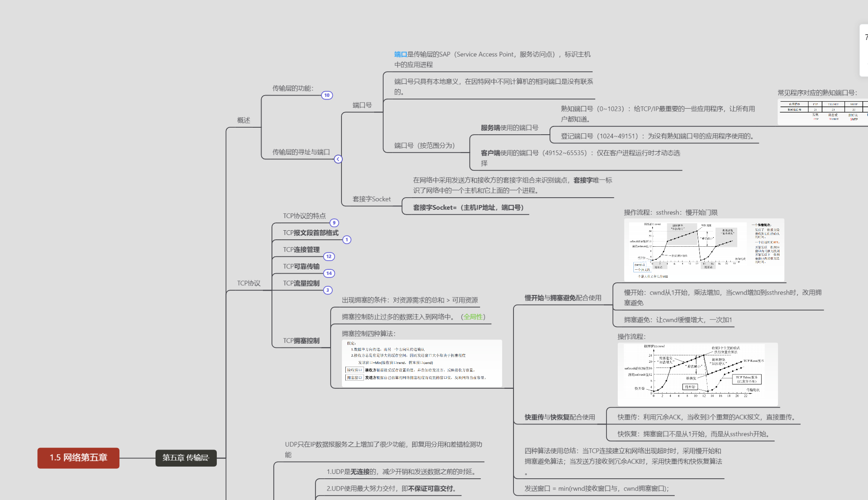This screenshot has width=868, height=500.
Task: Expand the TCP流量控制 badge showing 3
Action: (x=328, y=290)
